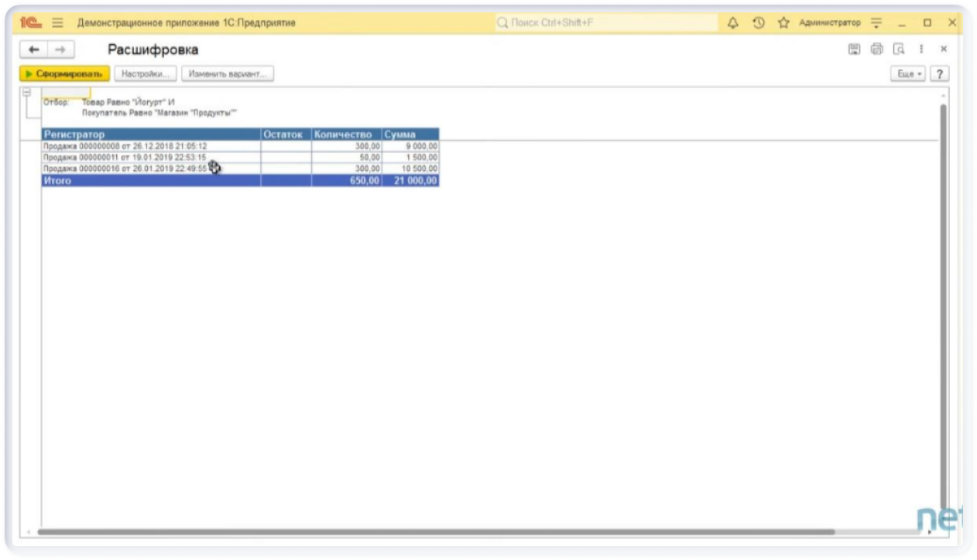
Task: Select the Продажа 000000011 row
Action: (125, 157)
